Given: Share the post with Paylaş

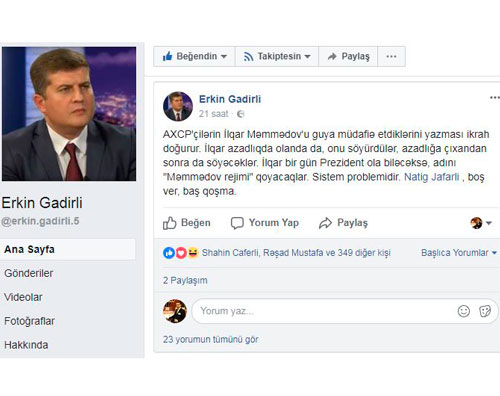Looking at the screenshot, I should coord(343,223).
